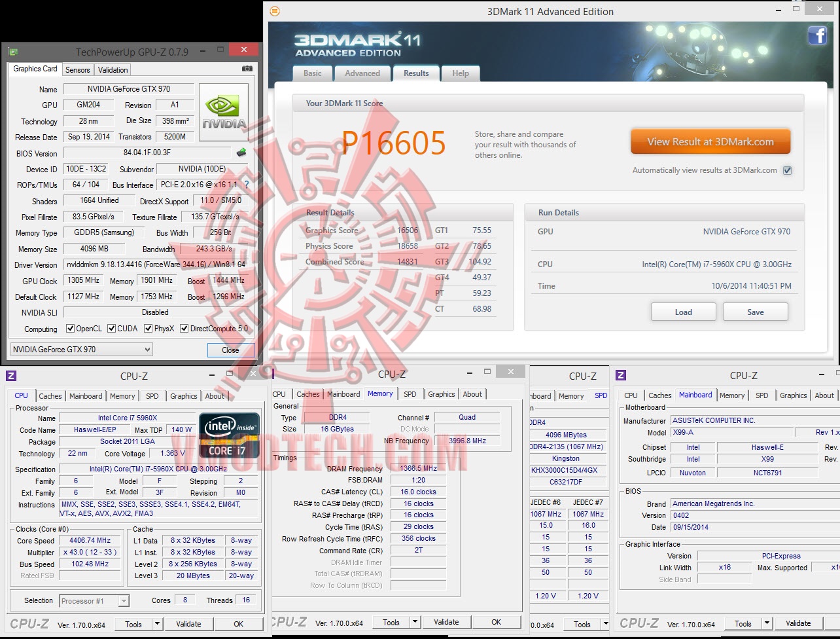840x639 pixels.
Task: Toggle the OpenCL checkbox in GPU-Z
Action: point(70,329)
